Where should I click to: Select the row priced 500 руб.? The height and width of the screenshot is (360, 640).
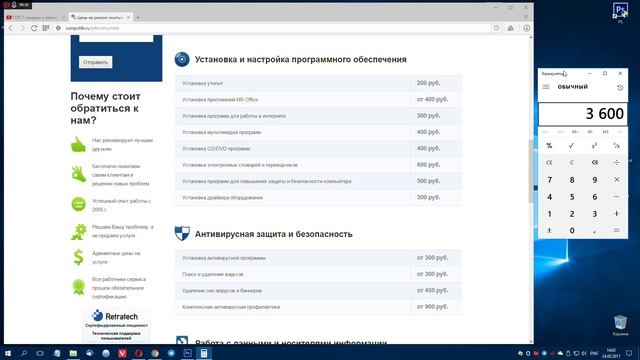point(318,181)
